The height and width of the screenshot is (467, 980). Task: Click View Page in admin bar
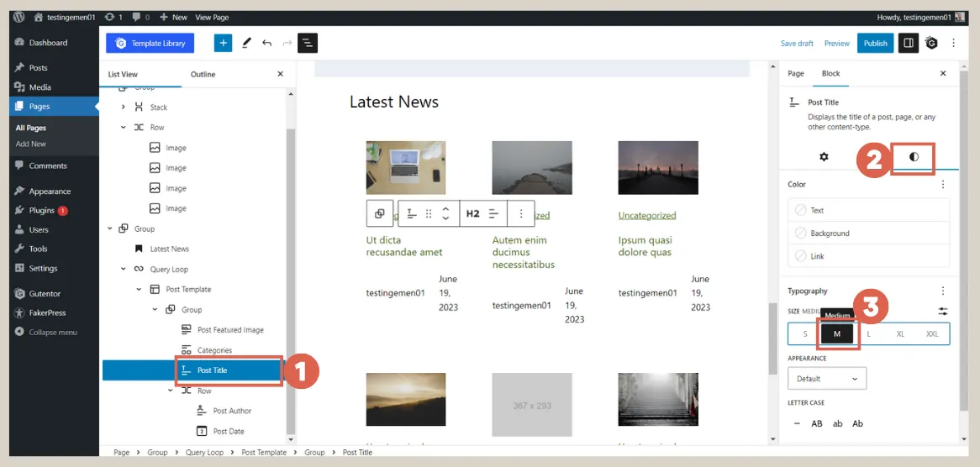[212, 18]
